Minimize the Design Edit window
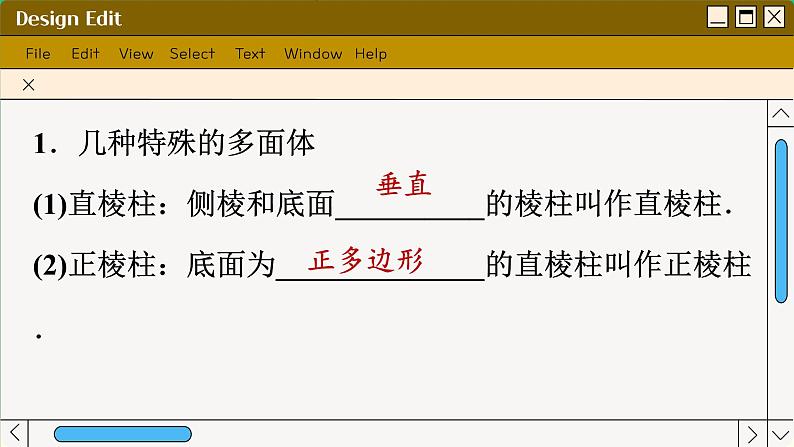The width and height of the screenshot is (794, 447). [717, 17]
